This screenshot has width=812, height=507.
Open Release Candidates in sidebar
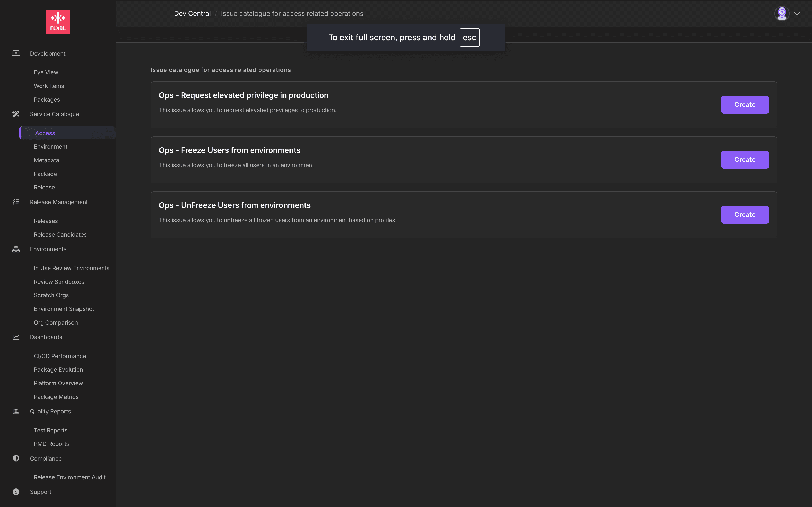pos(60,235)
